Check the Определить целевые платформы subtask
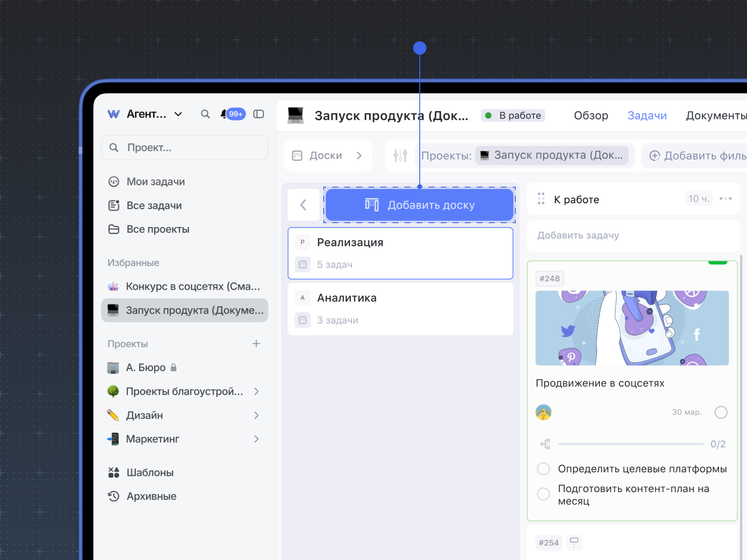This screenshot has height=560, width=747. coord(543,469)
